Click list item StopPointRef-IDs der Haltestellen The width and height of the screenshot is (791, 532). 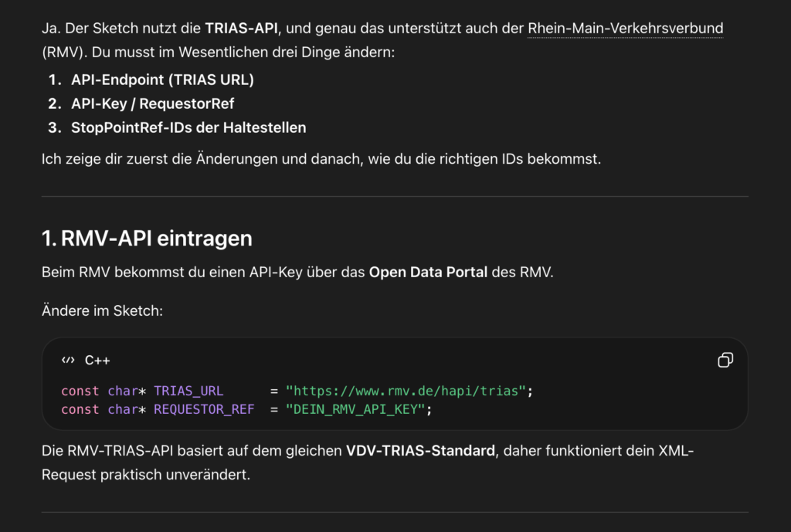[x=188, y=127]
